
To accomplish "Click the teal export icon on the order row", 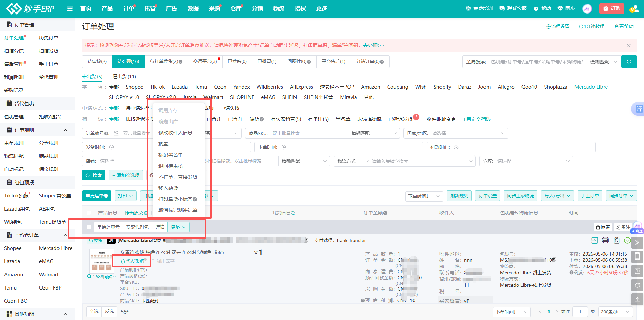I will pyautogui.click(x=594, y=240).
